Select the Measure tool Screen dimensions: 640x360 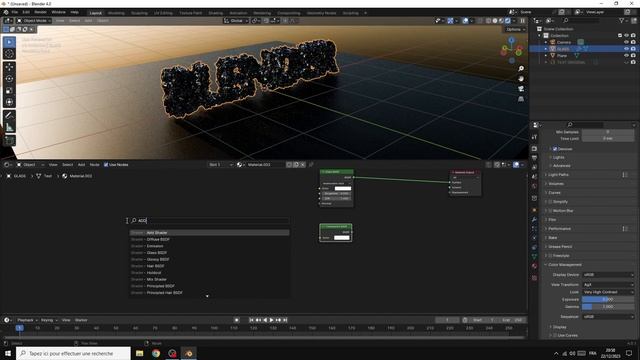[x=9, y=127]
